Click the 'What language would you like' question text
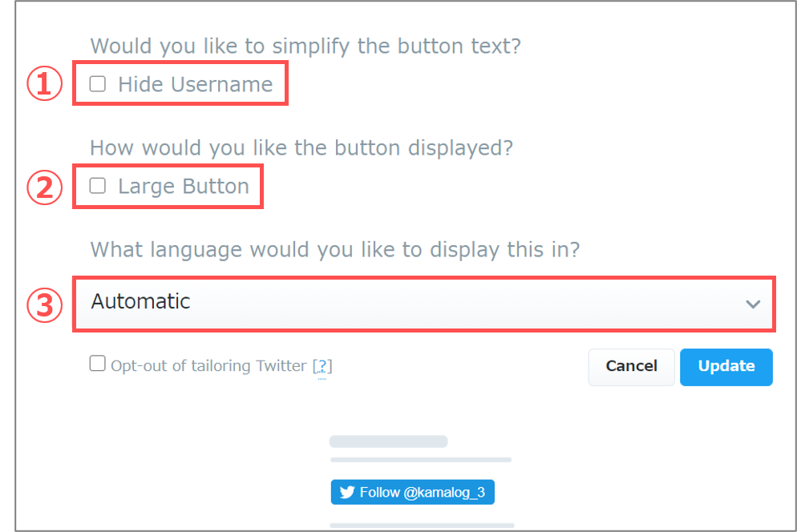797x532 pixels. [335, 250]
